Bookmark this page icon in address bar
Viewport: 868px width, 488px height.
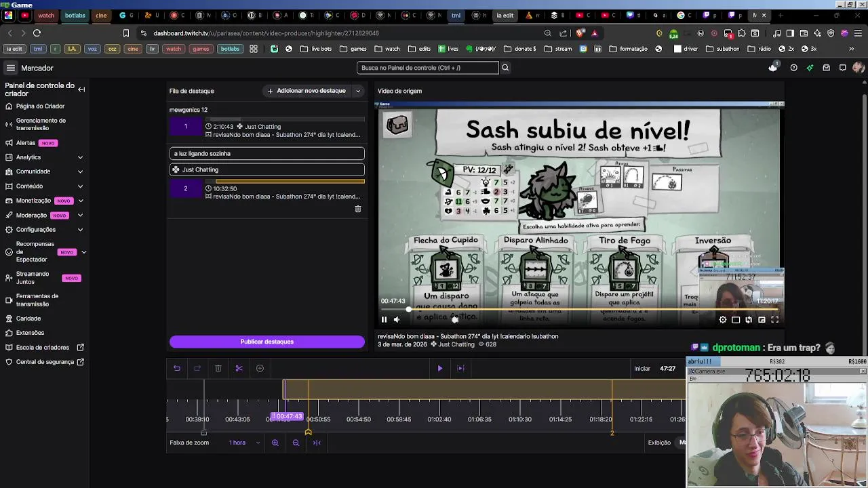(126, 33)
